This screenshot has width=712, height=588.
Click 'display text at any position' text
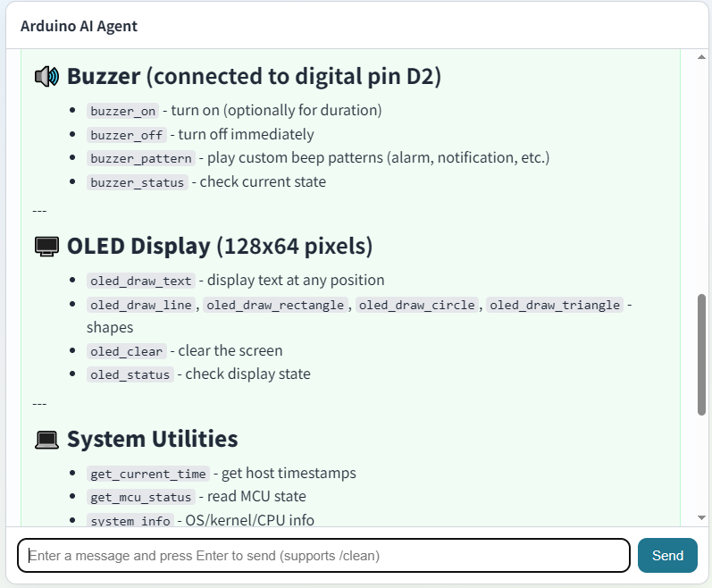296,281
